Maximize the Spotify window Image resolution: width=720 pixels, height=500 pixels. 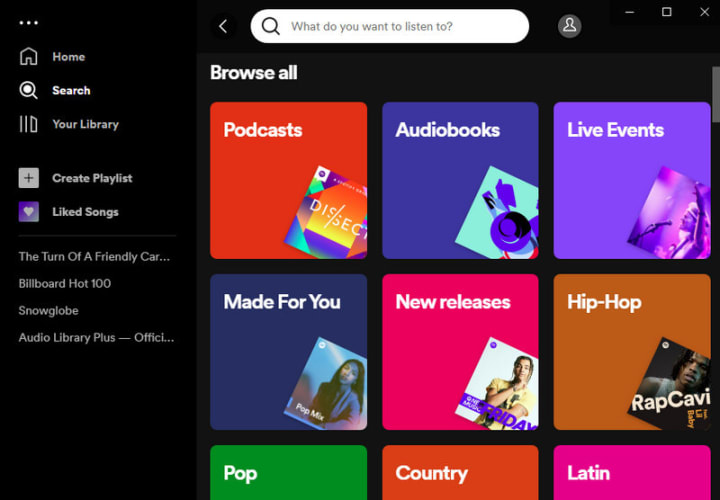click(667, 12)
